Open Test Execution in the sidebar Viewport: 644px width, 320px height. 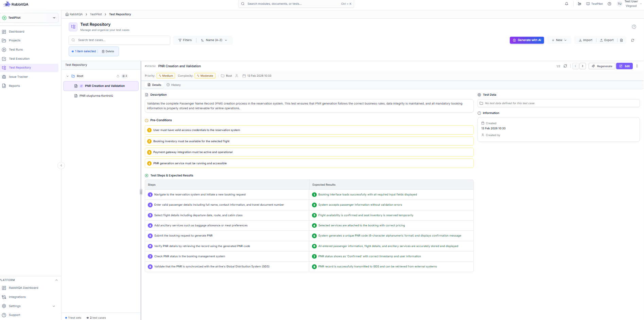(29, 59)
